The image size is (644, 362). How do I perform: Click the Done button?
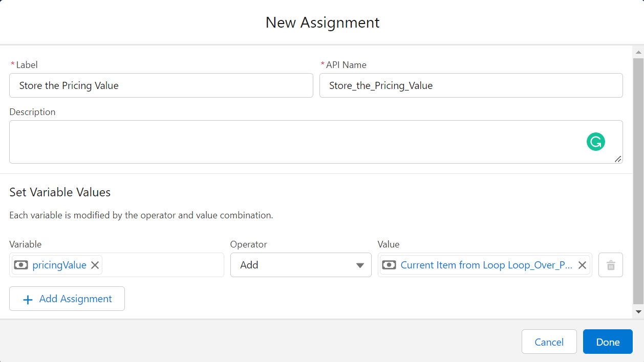(608, 342)
